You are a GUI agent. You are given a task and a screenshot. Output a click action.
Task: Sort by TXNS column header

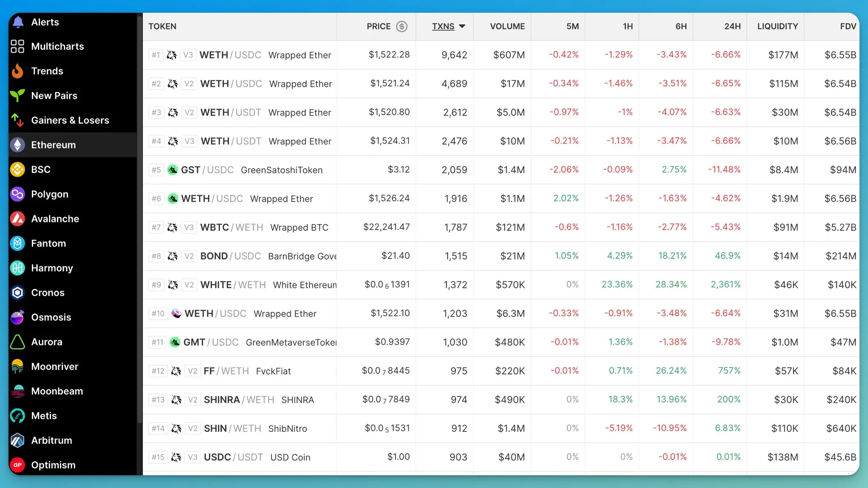[x=443, y=26]
